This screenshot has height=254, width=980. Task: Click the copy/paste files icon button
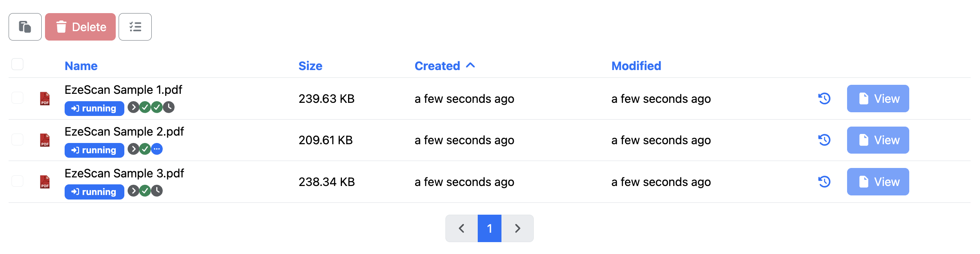pos(25,27)
